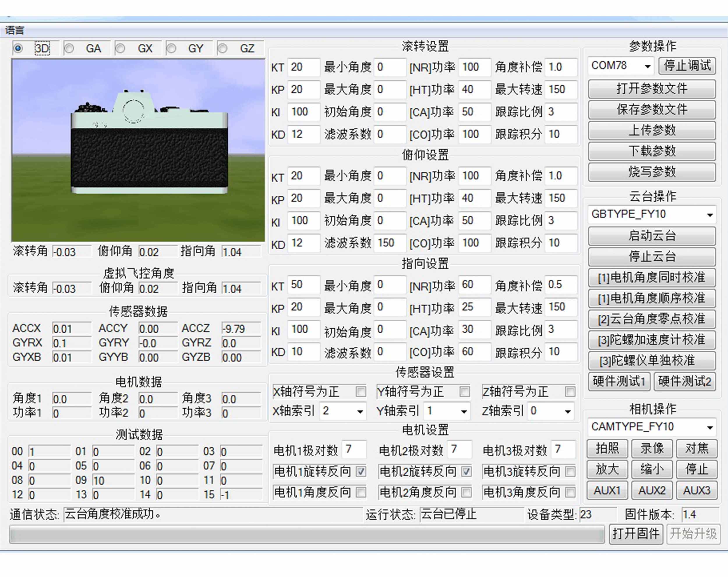Image resolution: width=728 pixels, height=577 pixels.
Task: Open the 语言 menu
Action: 15,30
